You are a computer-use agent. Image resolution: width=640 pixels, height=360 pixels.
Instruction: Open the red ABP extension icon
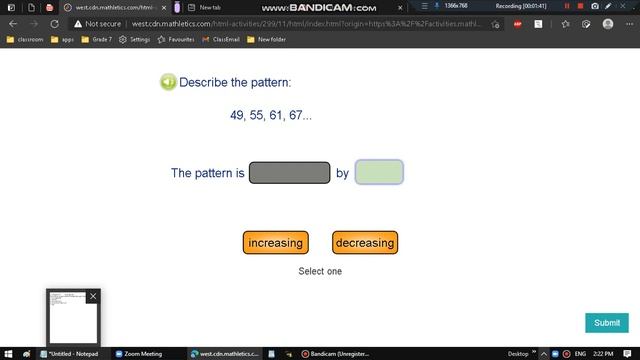[518, 24]
